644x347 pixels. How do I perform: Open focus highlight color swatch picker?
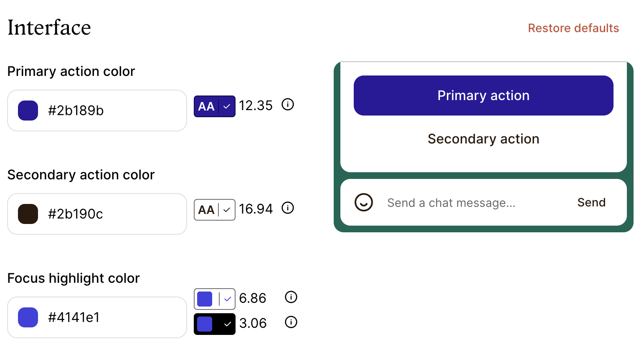(28, 317)
